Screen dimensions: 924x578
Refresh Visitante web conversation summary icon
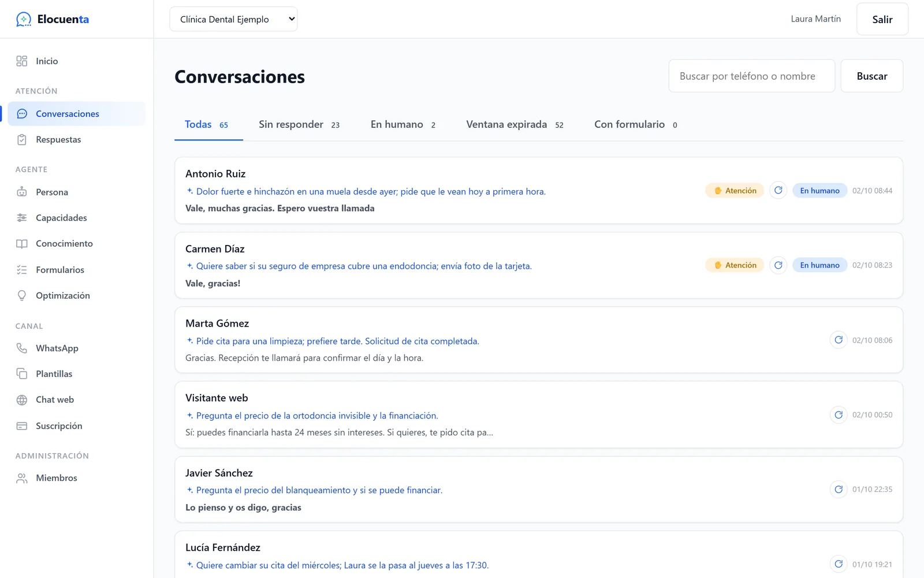(839, 414)
